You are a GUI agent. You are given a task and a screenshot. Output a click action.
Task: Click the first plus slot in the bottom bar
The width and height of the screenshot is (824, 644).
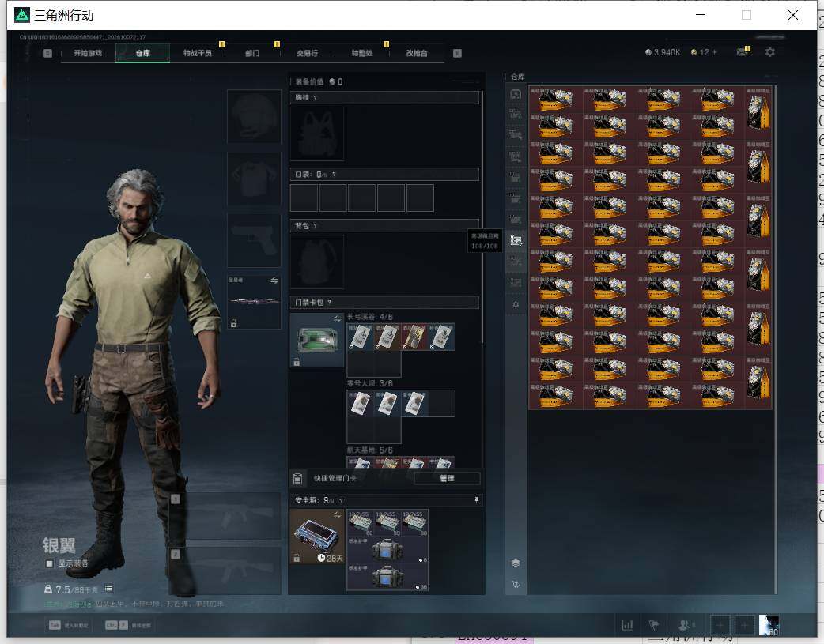(720, 625)
